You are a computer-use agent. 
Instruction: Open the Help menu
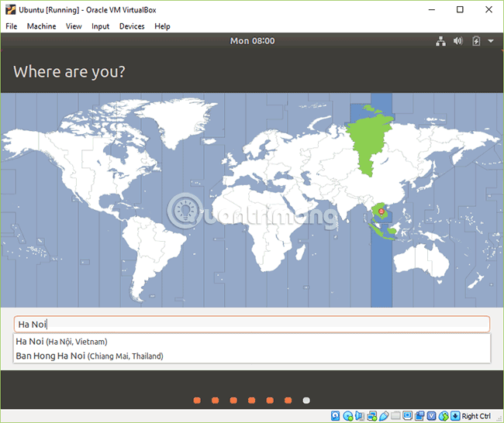[x=162, y=26]
